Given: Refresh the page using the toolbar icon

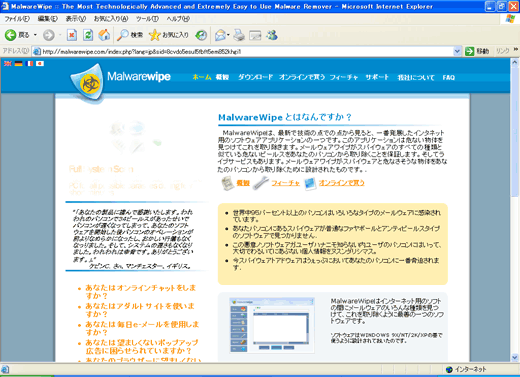Looking at the screenshot, I should pyautogui.click(x=88, y=35).
